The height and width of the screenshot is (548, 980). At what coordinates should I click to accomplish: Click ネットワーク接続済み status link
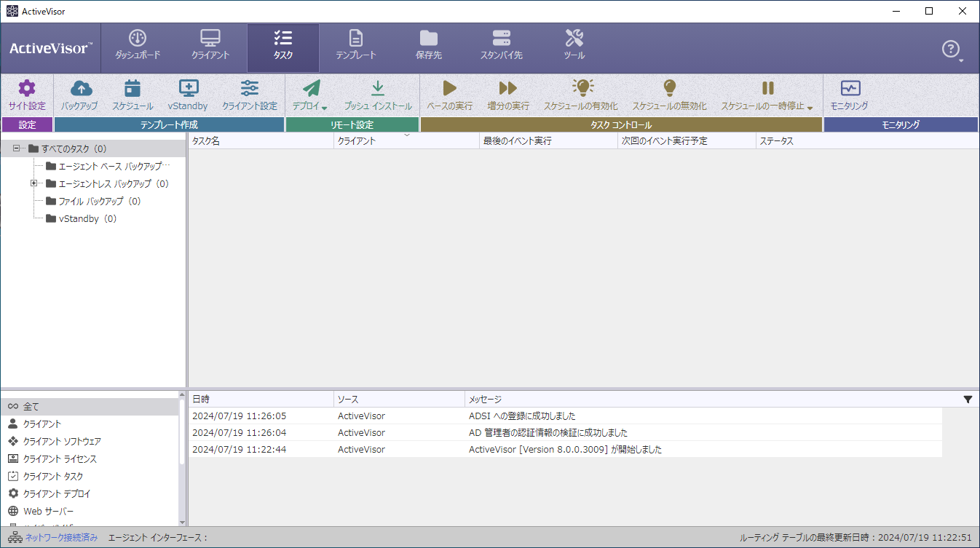tap(60, 538)
